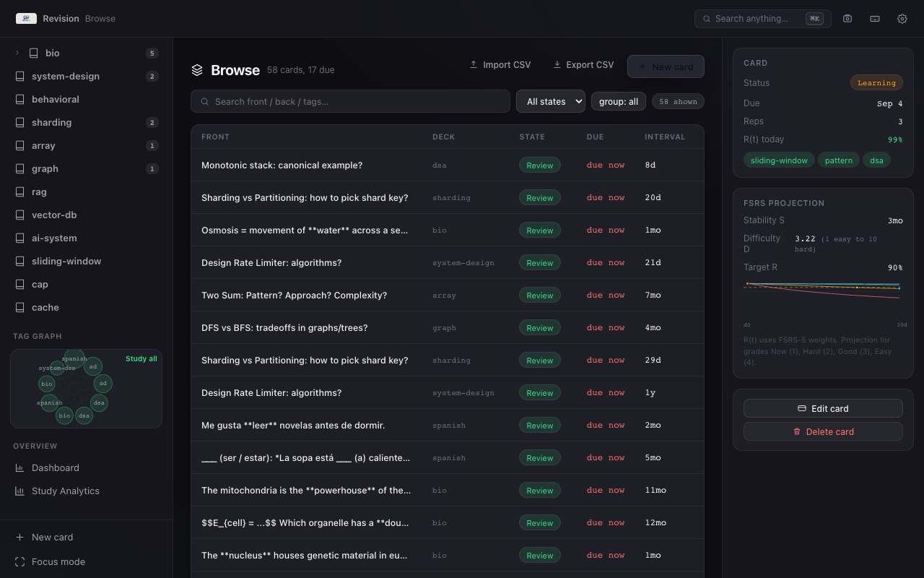Click the INTERVAL column header
This screenshot has height=578, width=924.
[665, 137]
